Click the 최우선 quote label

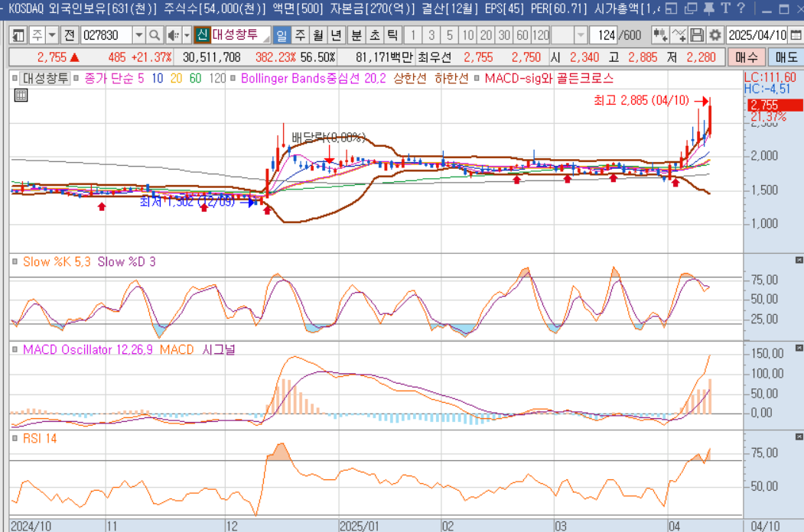[x=435, y=57]
